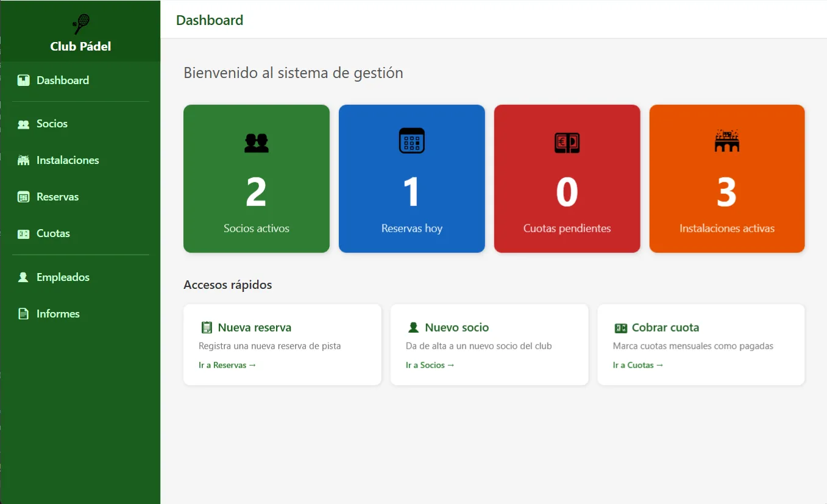The height and width of the screenshot is (504, 827).
Task: Click the Reservas calendar icon in the sidebar
Action: point(23,197)
